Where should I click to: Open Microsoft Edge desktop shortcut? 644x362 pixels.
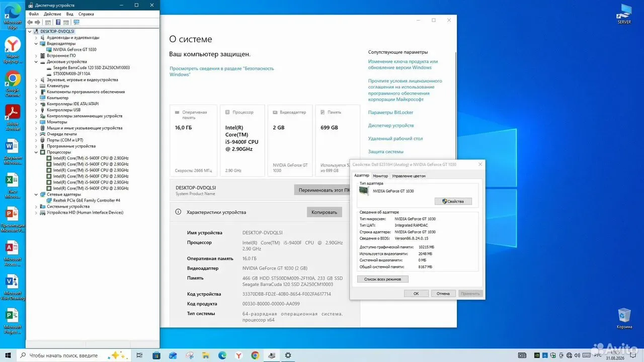(x=13, y=16)
